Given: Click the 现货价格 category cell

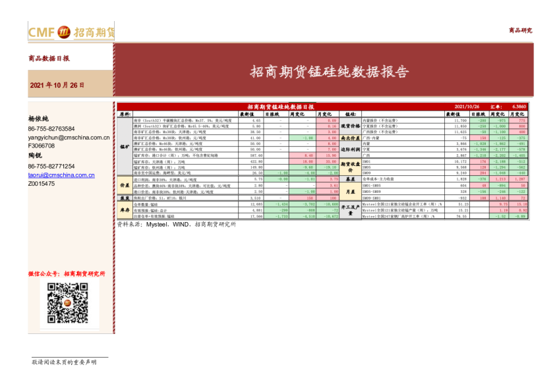Looking at the screenshot, I should 350,125.
